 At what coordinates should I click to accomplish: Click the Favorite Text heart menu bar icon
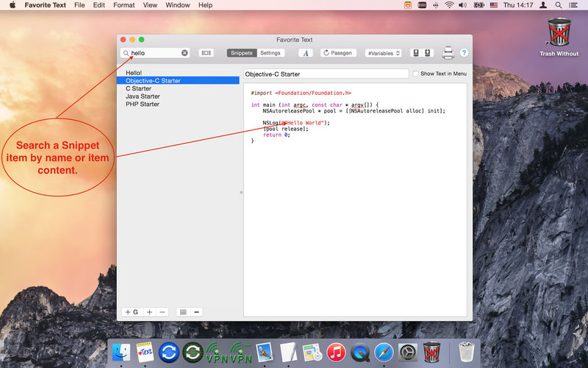408,5
